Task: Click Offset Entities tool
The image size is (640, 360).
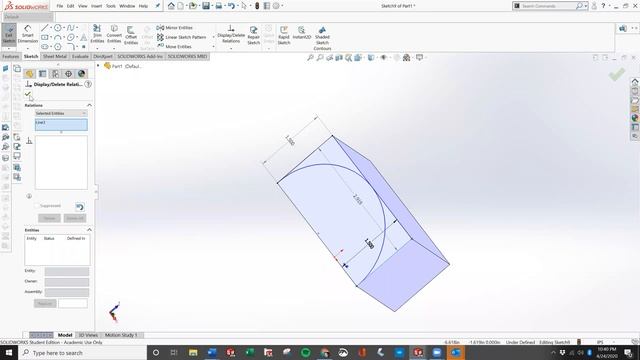Action: pos(131,36)
